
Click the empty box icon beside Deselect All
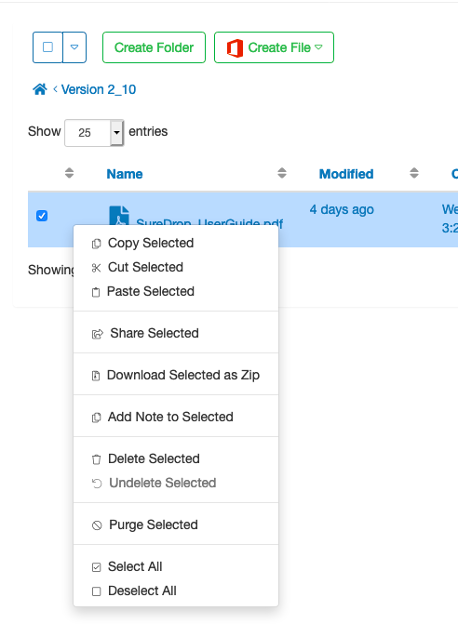click(96, 591)
